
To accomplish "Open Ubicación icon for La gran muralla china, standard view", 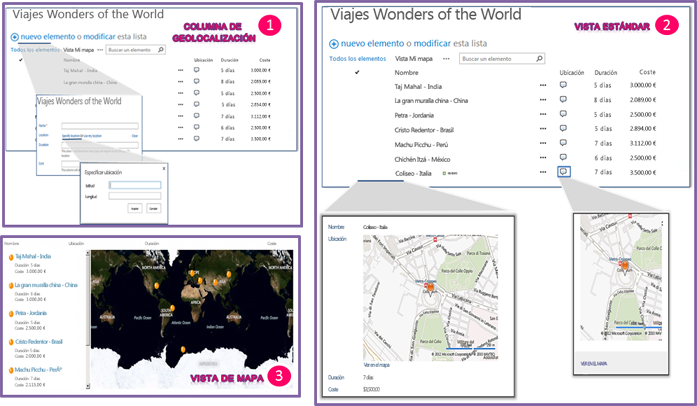I will pos(563,99).
